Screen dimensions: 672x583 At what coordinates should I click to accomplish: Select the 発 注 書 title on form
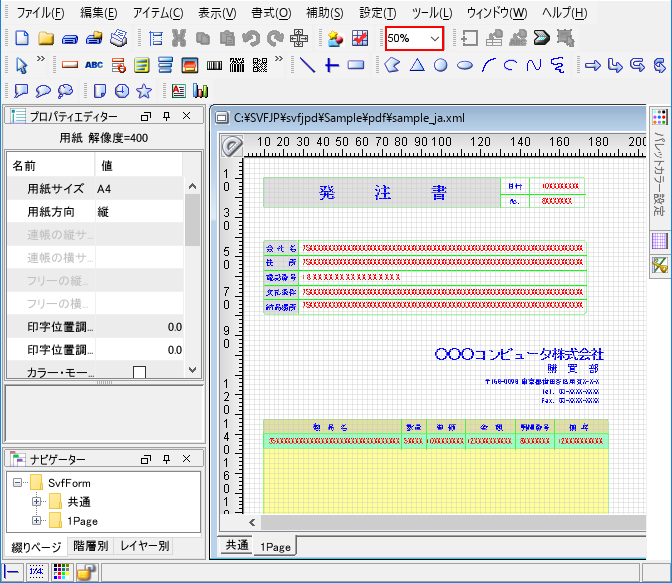(382, 192)
